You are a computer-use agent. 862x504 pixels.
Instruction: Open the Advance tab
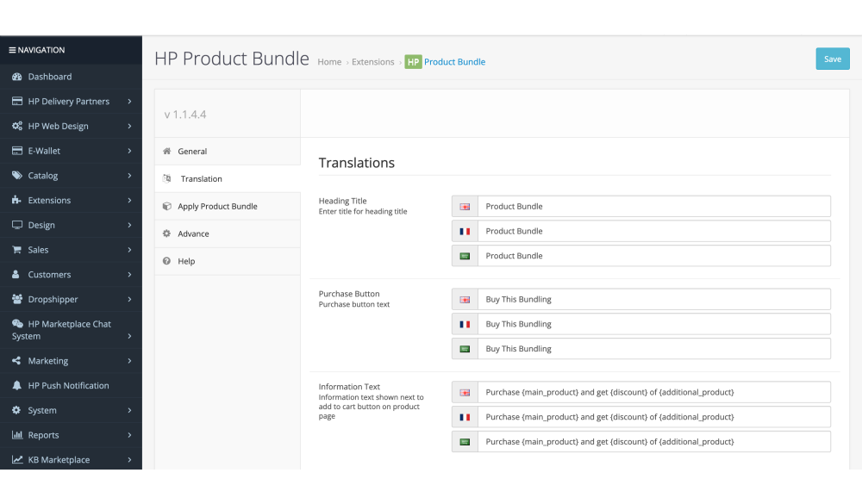pyautogui.click(x=193, y=234)
